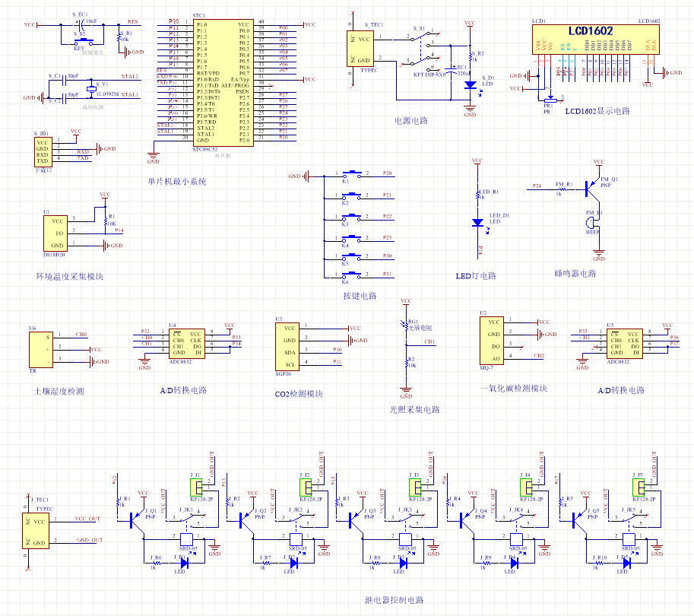Select the DS18B20 temperature sensor U1
694x616 pixels.
[x=56, y=233]
